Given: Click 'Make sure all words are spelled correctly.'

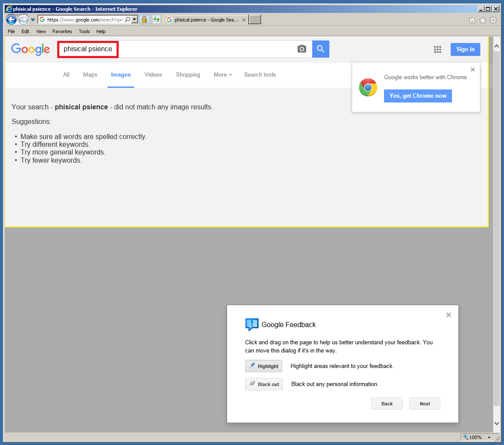Looking at the screenshot, I should (x=83, y=136).
